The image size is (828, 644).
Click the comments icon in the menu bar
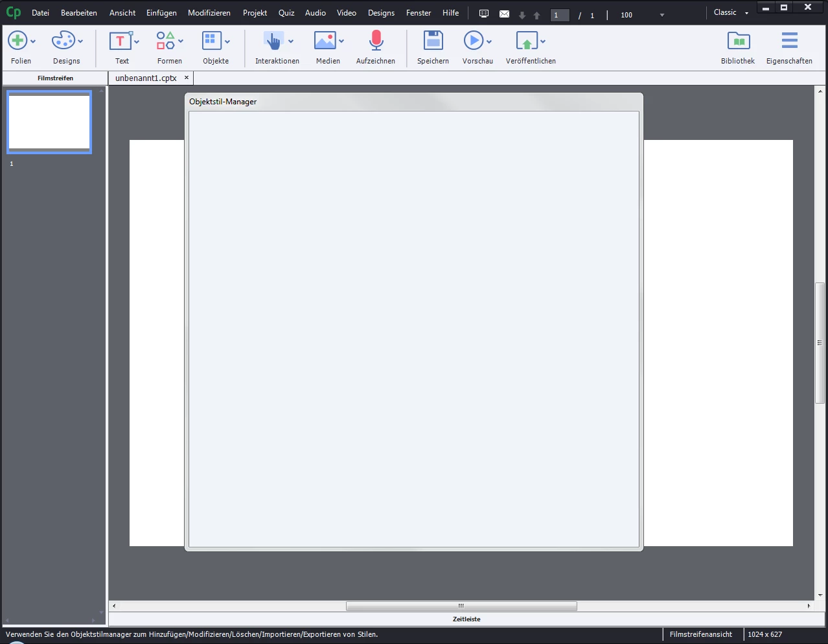484,14
